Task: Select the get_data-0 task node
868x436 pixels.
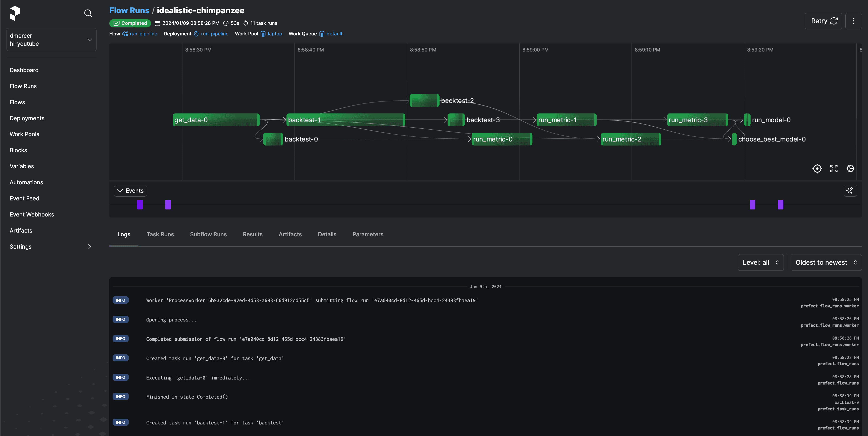Action: (216, 120)
